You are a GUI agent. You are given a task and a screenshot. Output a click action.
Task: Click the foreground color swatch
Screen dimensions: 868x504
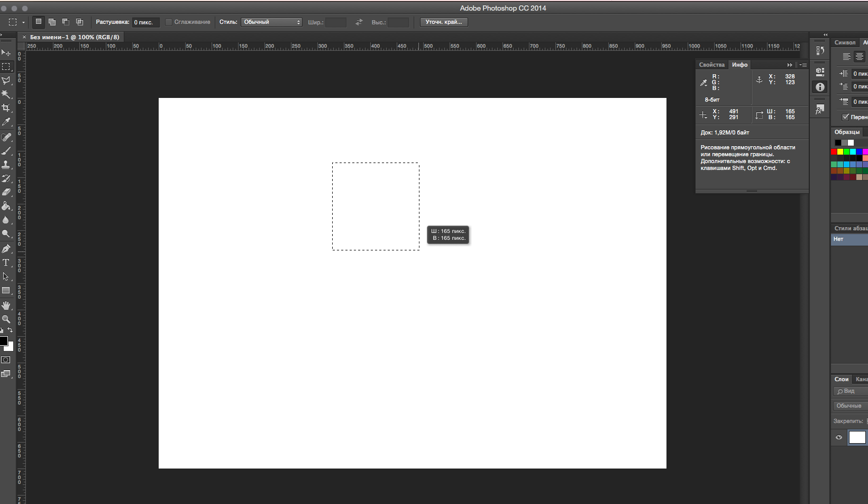coord(3,341)
